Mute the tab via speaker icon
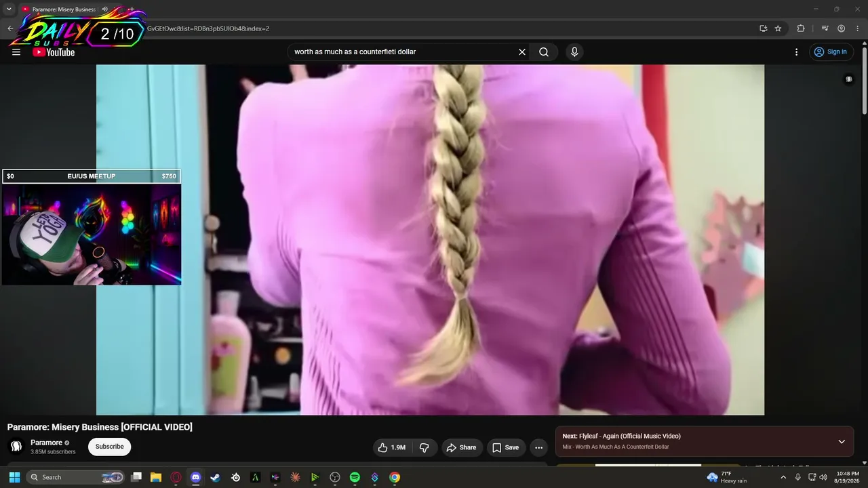The image size is (868, 488). [x=104, y=9]
